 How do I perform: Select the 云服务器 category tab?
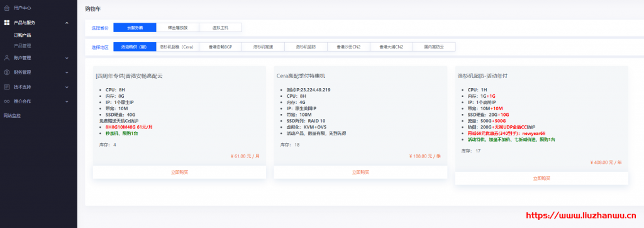(x=135, y=28)
